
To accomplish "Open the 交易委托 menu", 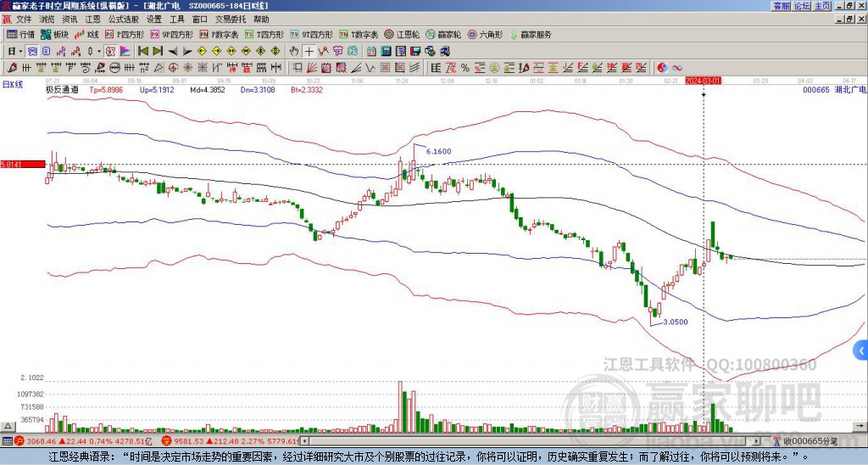I will pyautogui.click(x=231, y=20).
